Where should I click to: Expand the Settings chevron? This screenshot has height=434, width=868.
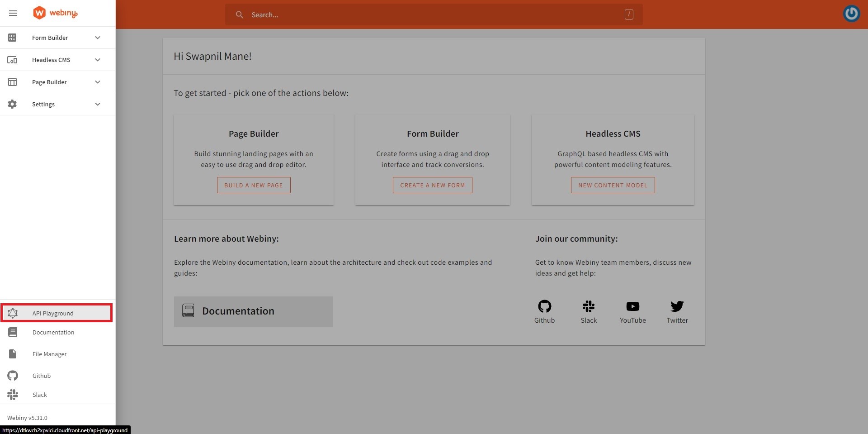(98, 104)
